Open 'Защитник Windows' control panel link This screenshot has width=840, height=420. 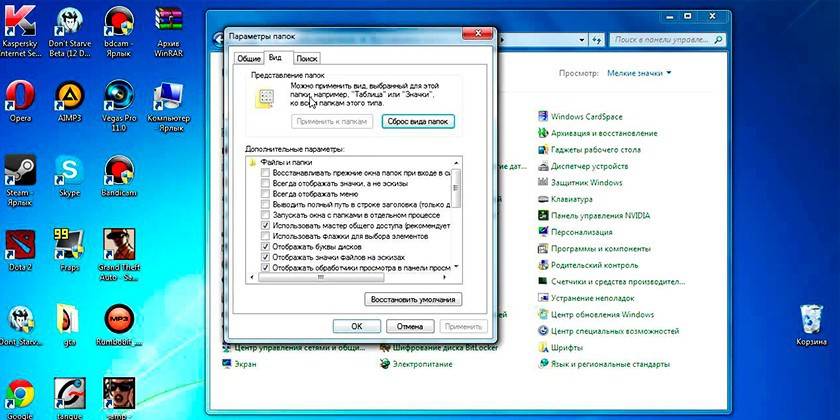pyautogui.click(x=586, y=183)
